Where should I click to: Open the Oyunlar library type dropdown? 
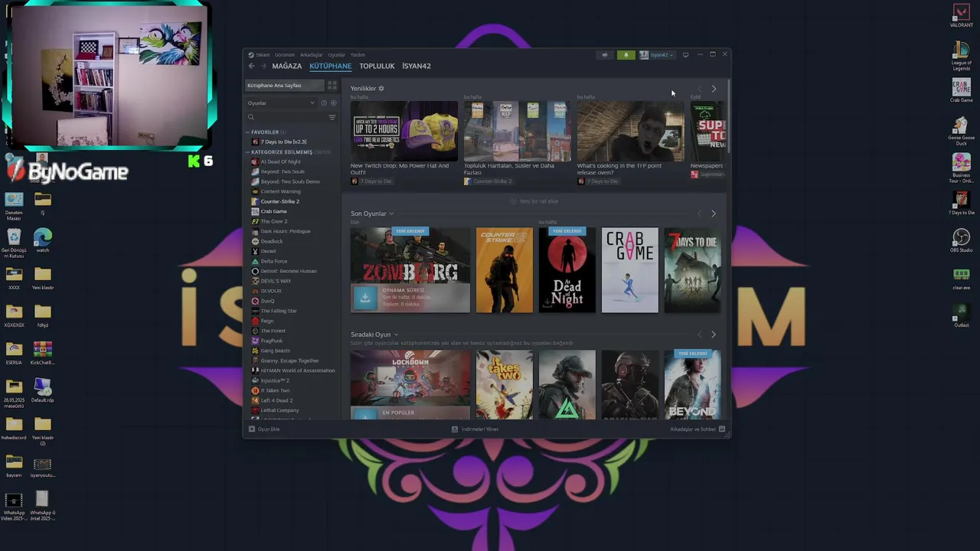point(281,103)
